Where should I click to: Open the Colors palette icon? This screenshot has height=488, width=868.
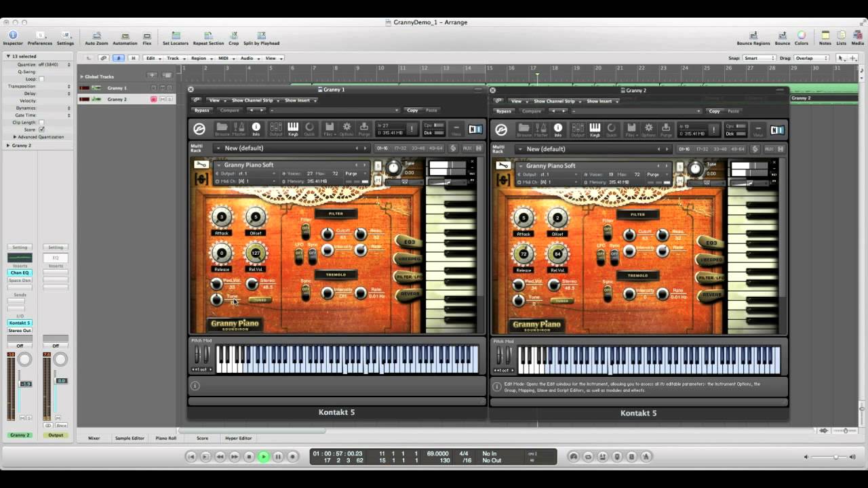802,38
